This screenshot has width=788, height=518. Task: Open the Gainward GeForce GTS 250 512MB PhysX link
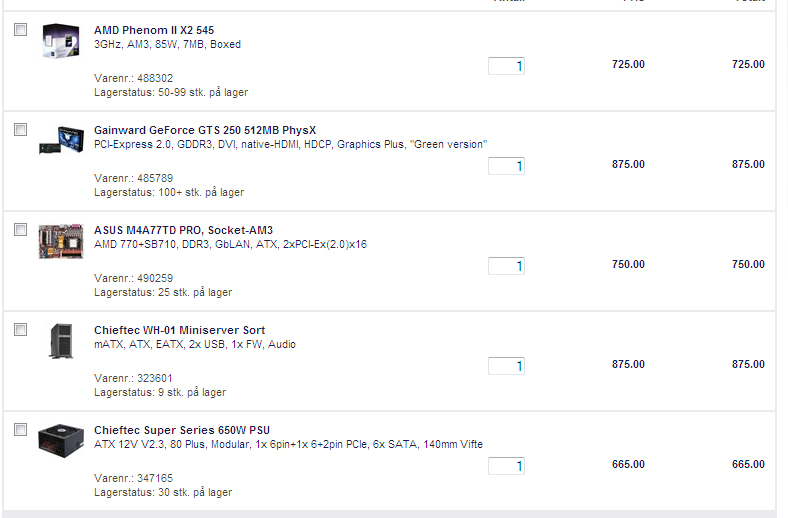click(205, 130)
